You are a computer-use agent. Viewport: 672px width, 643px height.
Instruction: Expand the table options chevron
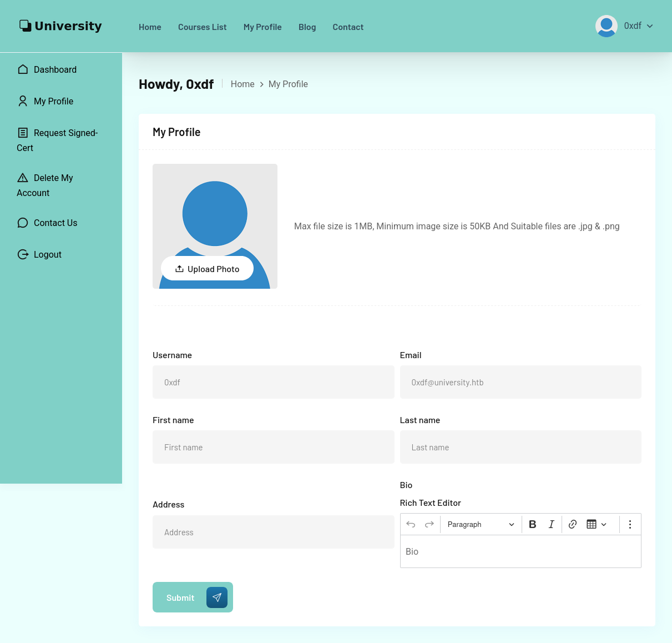click(x=604, y=524)
